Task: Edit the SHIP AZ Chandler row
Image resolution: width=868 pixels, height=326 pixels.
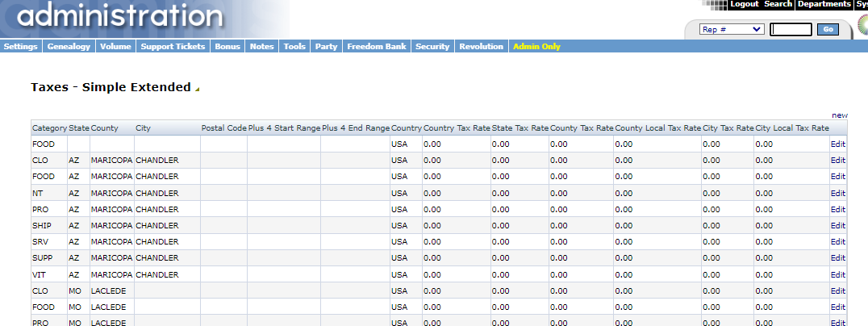Action: point(837,225)
